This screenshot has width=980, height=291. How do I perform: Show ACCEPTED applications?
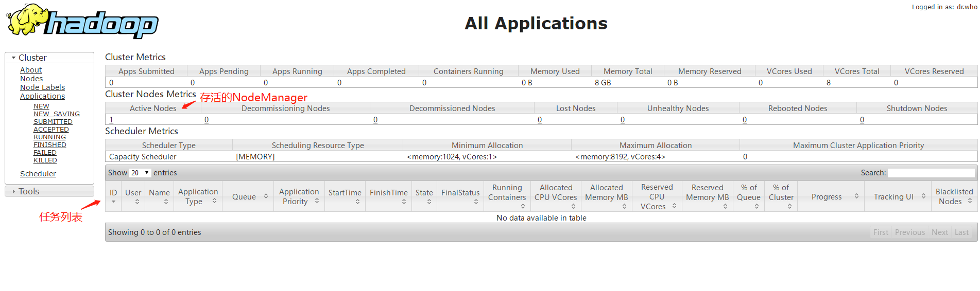pos(51,130)
